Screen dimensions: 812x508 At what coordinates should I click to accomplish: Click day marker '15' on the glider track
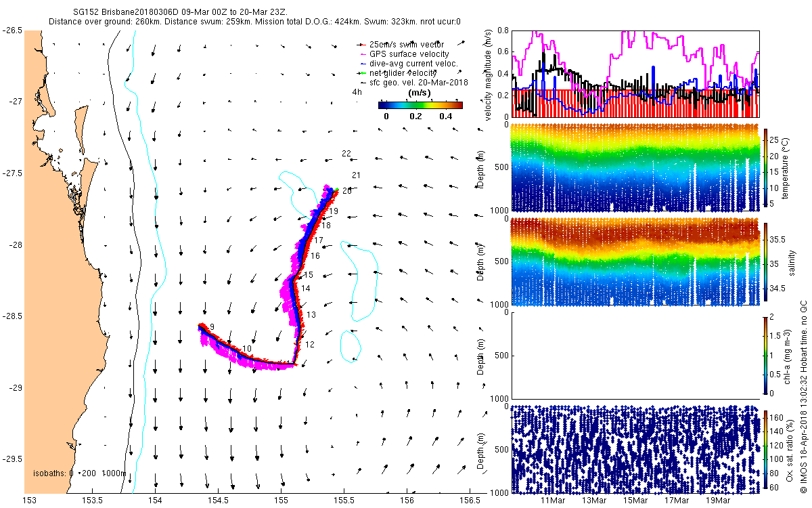pyautogui.click(x=309, y=275)
